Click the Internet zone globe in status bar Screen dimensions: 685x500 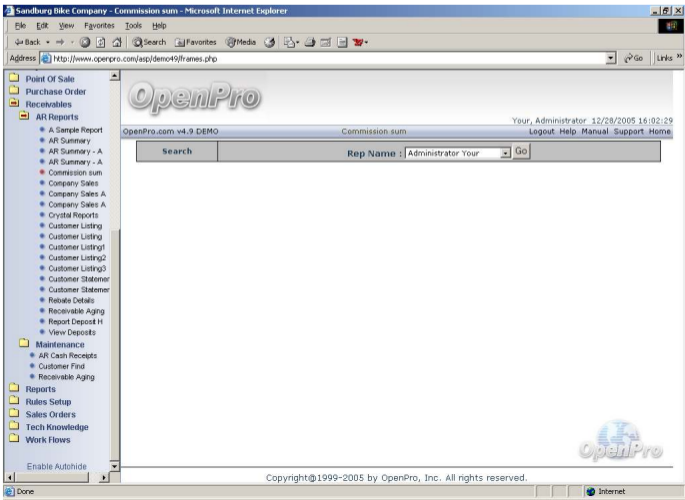coord(591,492)
